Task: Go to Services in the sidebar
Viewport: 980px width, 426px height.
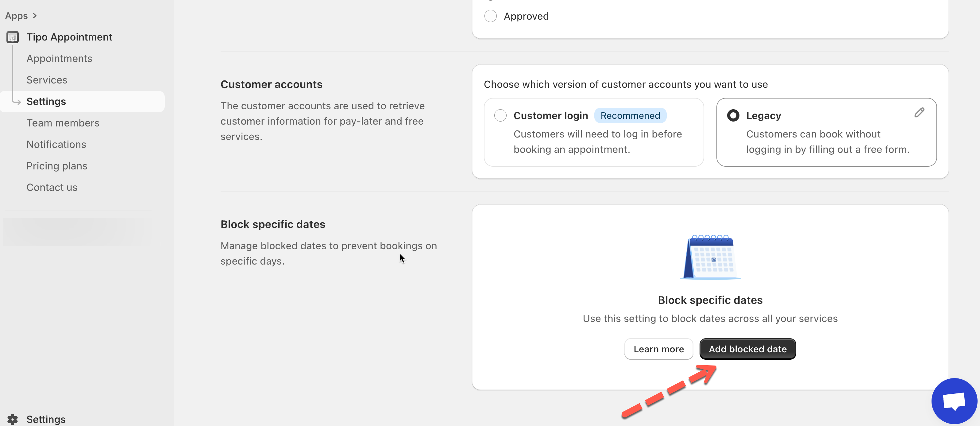Action: (47, 80)
